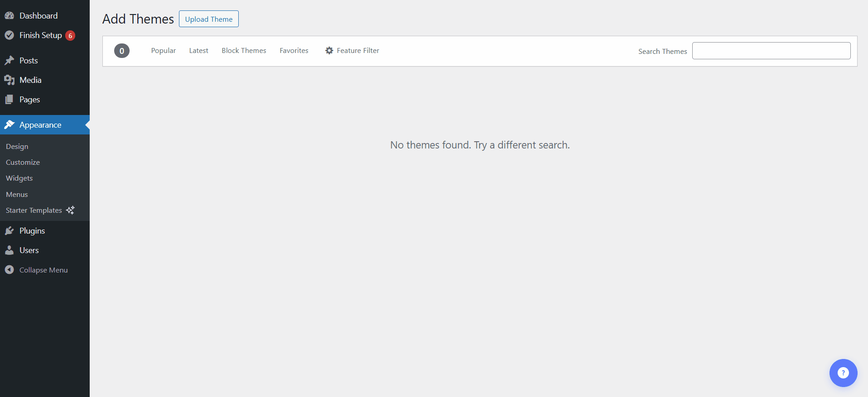The image size is (868, 397).
Task: Open the Appearance menu section
Action: click(40, 125)
